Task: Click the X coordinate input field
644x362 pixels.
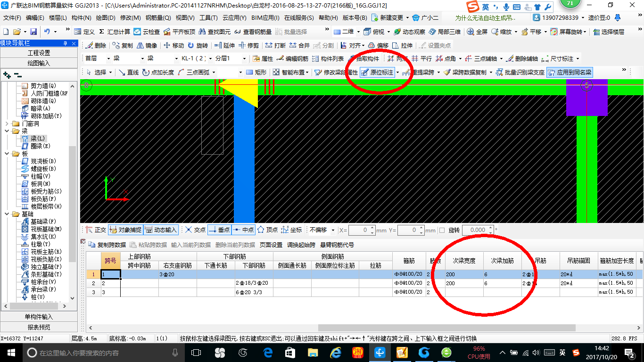Action: [x=362, y=230]
